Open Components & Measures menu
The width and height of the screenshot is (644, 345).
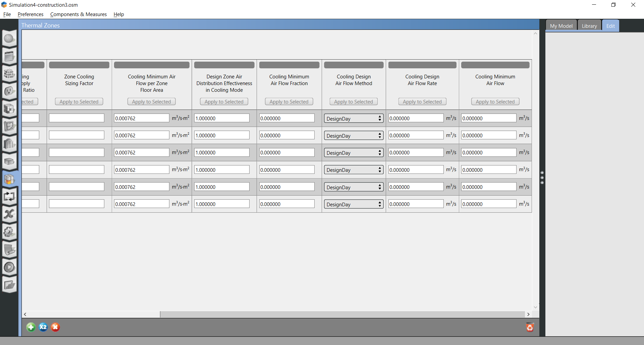78,14
